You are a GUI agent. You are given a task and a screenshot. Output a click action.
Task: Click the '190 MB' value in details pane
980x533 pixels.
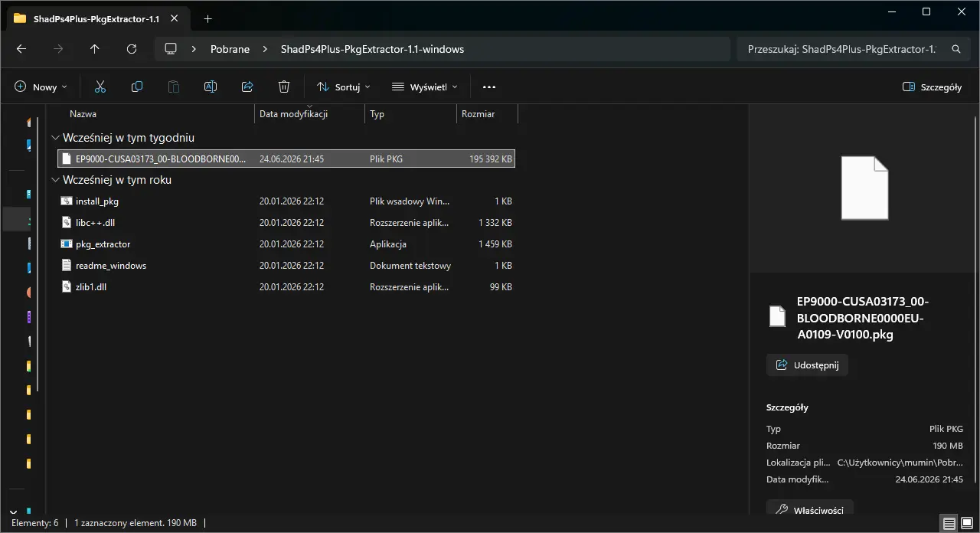click(948, 446)
